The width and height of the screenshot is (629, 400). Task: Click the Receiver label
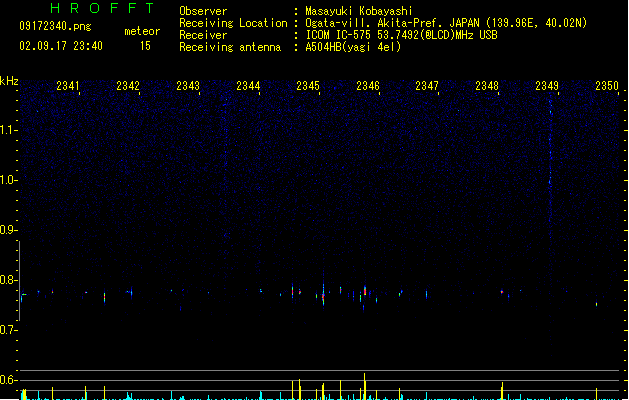click(203, 35)
